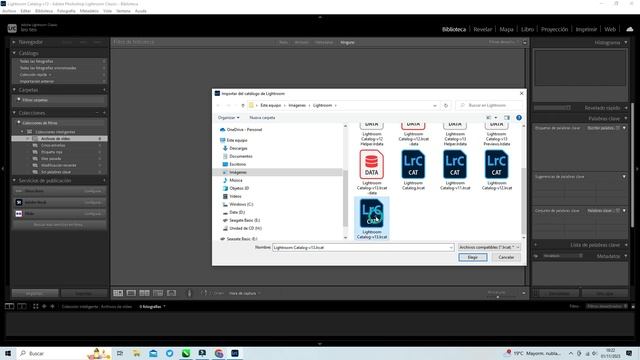Click the up-one-level arrow in dialog
Image resolution: width=640 pixels, height=360 pixels.
[243, 105]
